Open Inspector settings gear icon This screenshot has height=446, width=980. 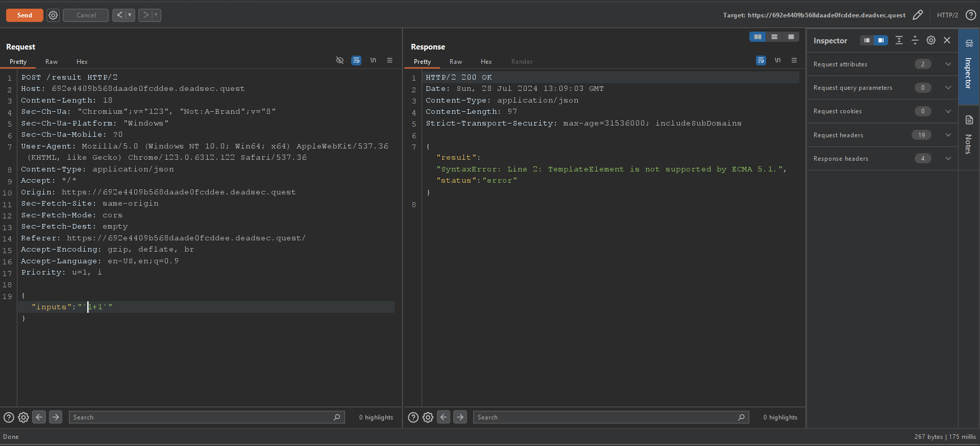tap(931, 40)
